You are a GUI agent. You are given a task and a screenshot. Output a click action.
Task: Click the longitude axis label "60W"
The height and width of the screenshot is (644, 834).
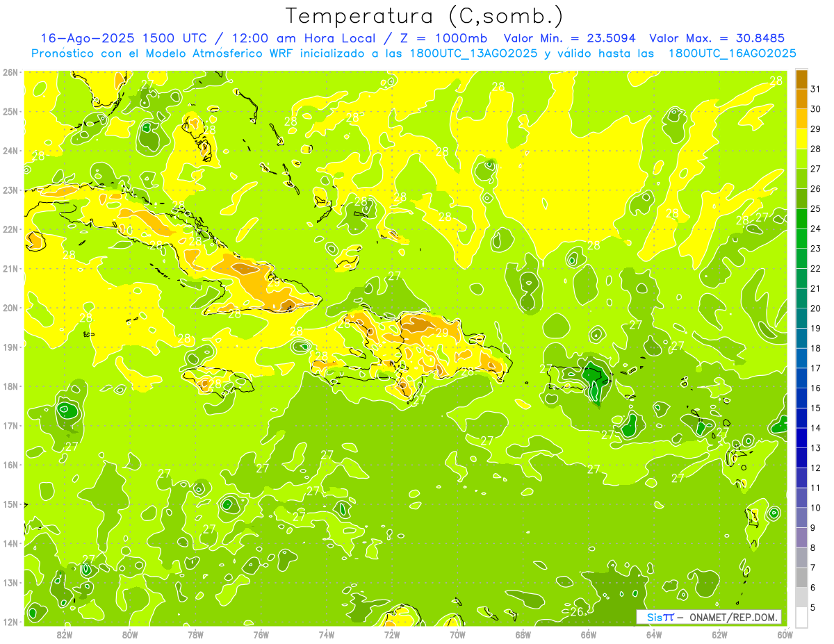point(785,634)
